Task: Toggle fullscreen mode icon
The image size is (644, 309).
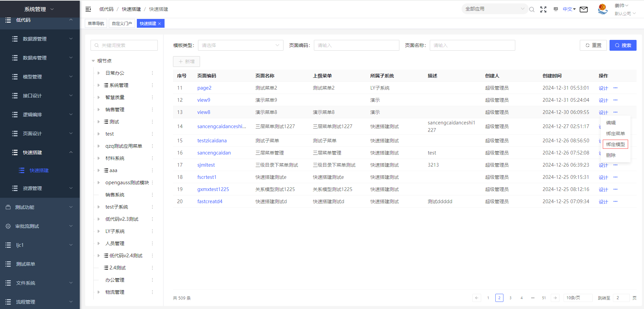Action: (543, 9)
